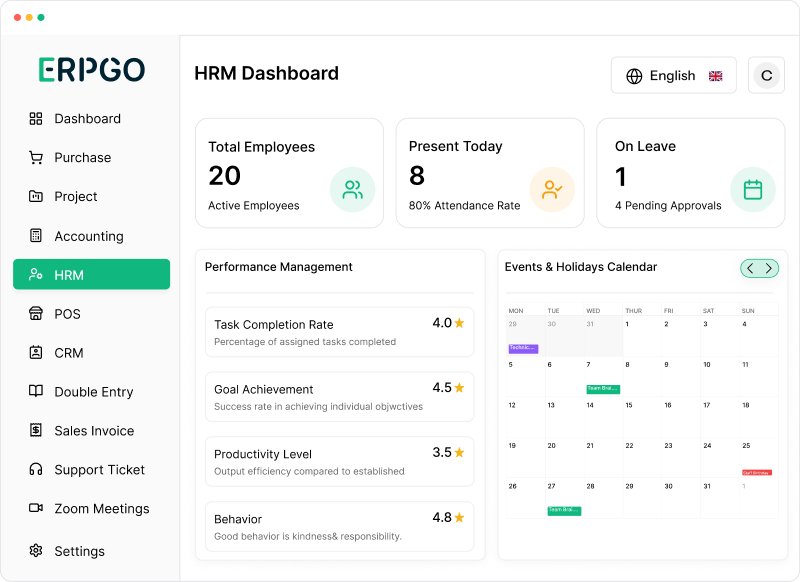Click '80% Attendance Rate' text
Screen dimensions: 800x582
click(464, 206)
